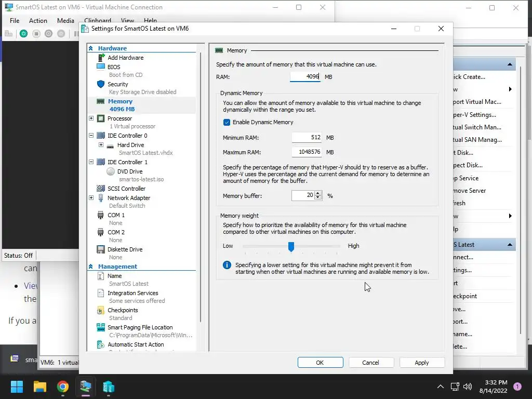Viewport: 532px width, 399px height.
Task: Click the Minimum RAM input field
Action: [x=307, y=137]
